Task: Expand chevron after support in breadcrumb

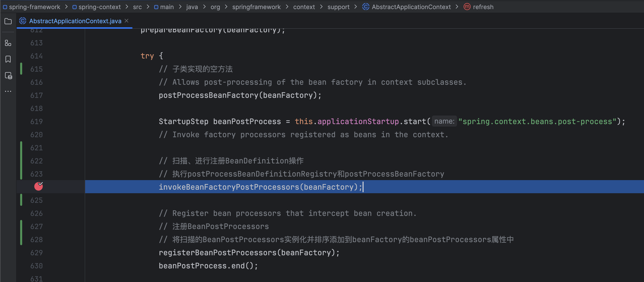Action: (356, 7)
